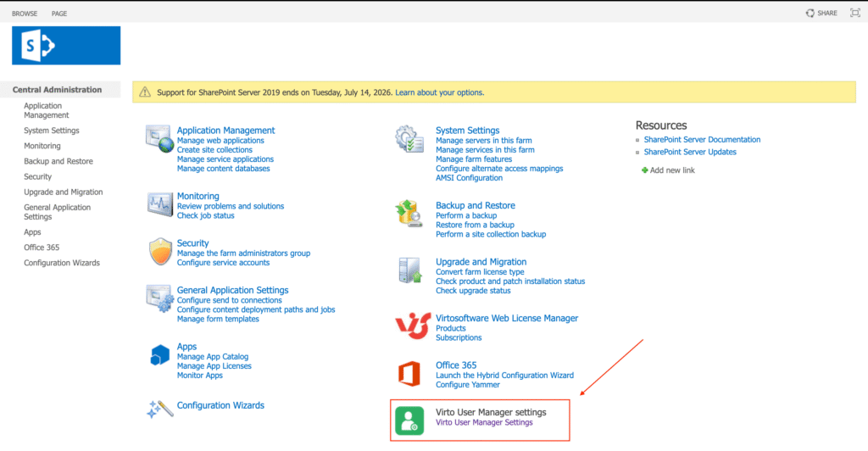
Task: Open Virtosoftware Products link
Action: (x=451, y=329)
